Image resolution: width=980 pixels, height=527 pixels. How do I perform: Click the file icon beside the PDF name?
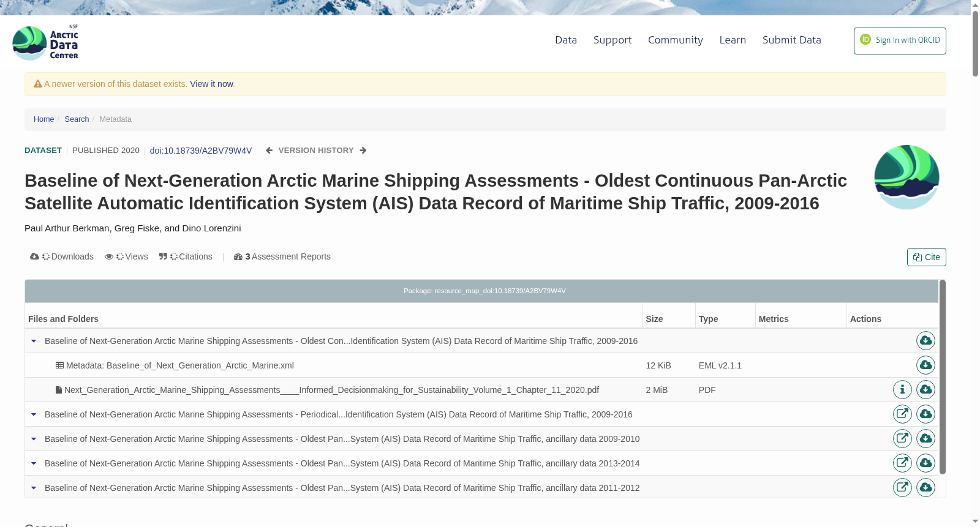point(59,390)
